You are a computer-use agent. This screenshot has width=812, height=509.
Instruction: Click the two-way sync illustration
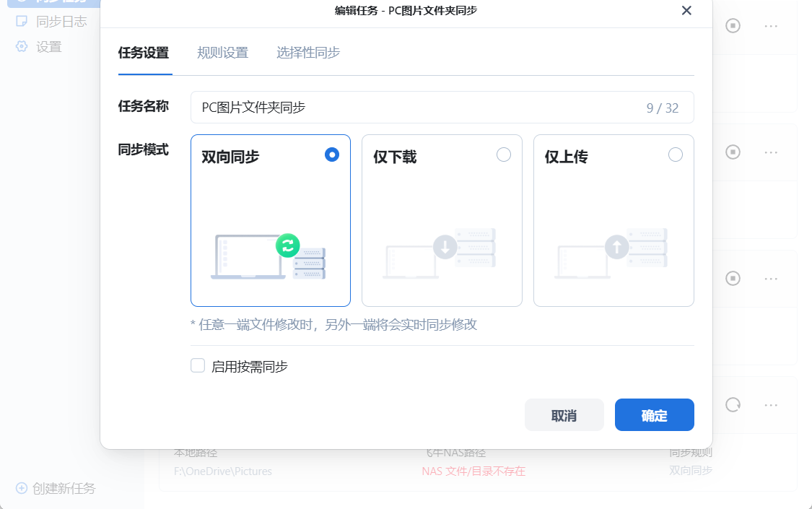click(x=269, y=257)
